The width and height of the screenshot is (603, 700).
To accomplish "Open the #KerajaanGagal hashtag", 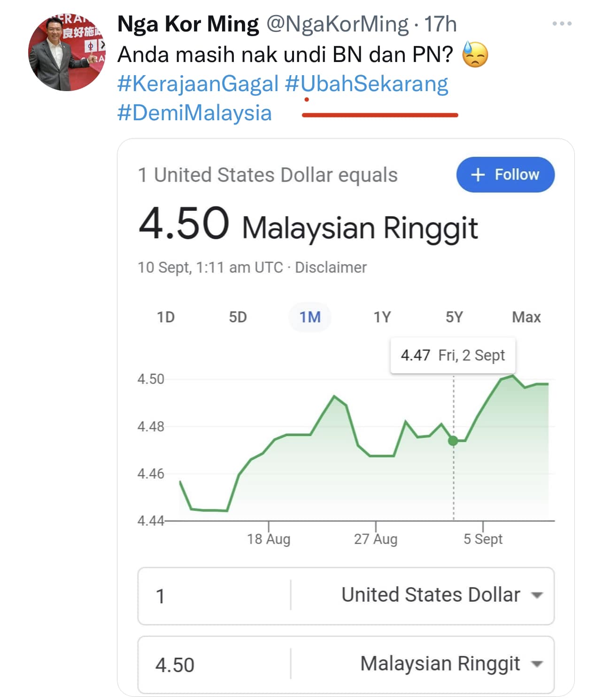I will [198, 84].
